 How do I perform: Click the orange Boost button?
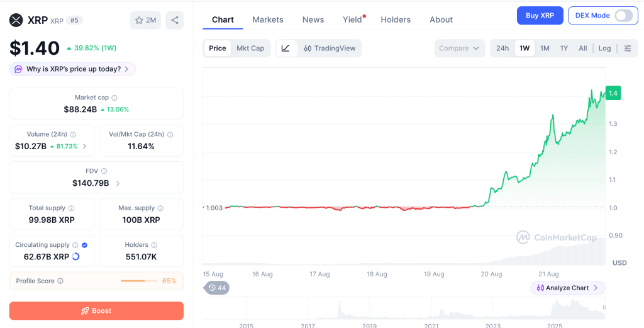click(96, 311)
